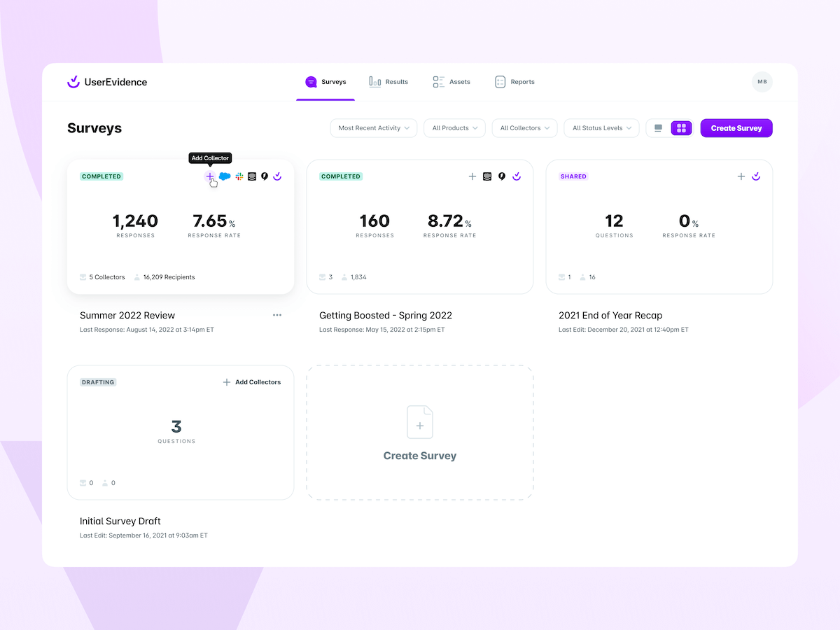Open the Surveys tab
This screenshot has width=840, height=630.
325,82
